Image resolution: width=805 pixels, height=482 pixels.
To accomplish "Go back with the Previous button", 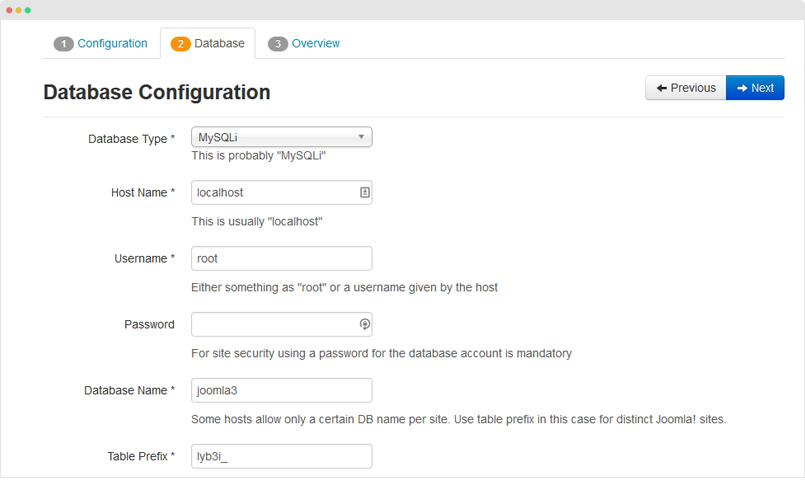I will [685, 88].
